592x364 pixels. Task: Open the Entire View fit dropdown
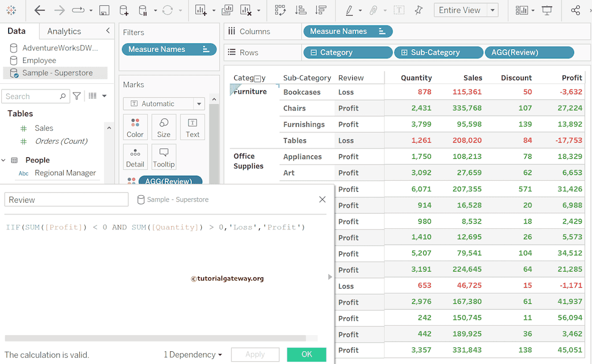coord(492,10)
